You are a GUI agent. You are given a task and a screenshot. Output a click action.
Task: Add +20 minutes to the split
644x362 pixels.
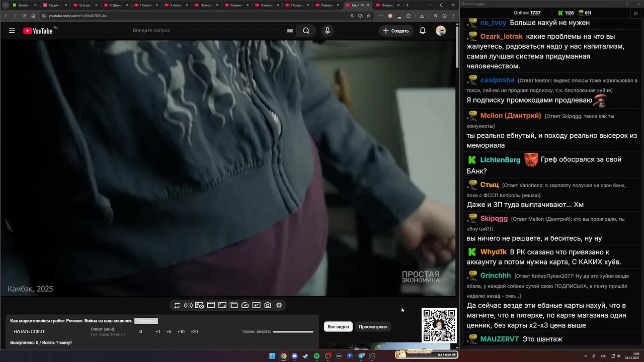click(194, 332)
